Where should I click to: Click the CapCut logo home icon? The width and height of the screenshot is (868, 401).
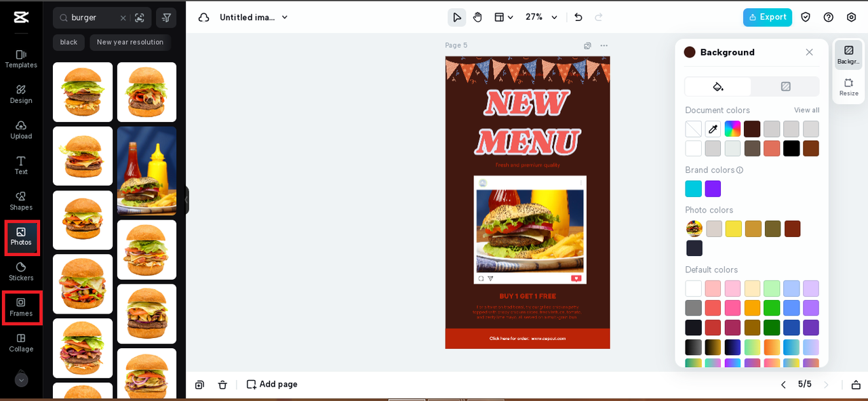point(21,17)
